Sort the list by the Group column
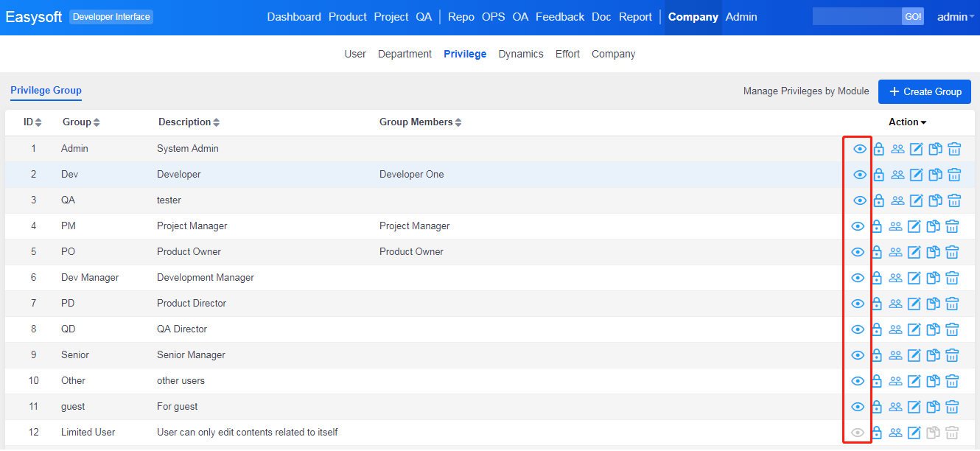 point(80,122)
